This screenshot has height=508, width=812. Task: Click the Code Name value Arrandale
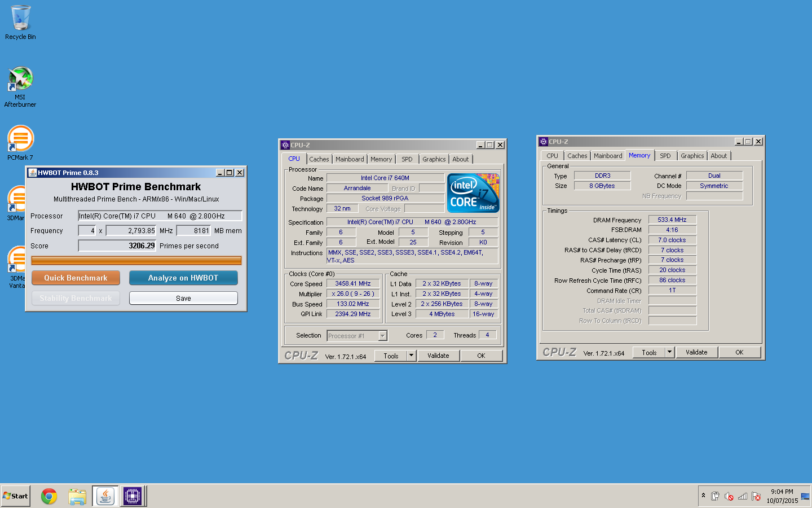tap(358, 188)
